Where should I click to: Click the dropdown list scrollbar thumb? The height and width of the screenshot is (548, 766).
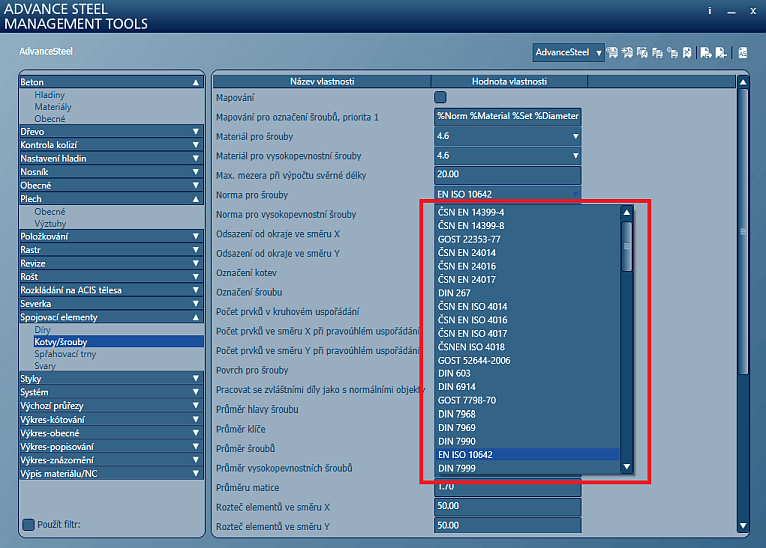[x=627, y=246]
